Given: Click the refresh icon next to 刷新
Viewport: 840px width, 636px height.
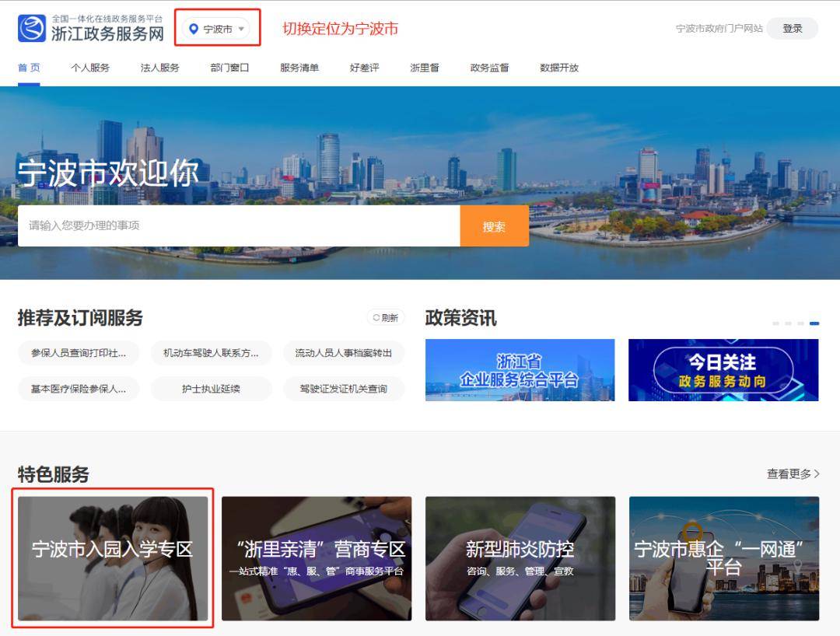Looking at the screenshot, I should pyautogui.click(x=376, y=318).
